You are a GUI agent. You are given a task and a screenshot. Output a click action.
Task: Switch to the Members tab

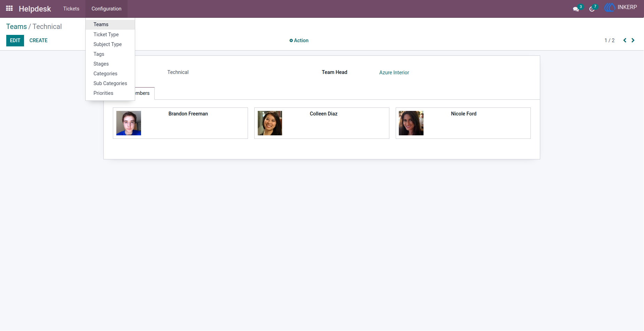145,93
